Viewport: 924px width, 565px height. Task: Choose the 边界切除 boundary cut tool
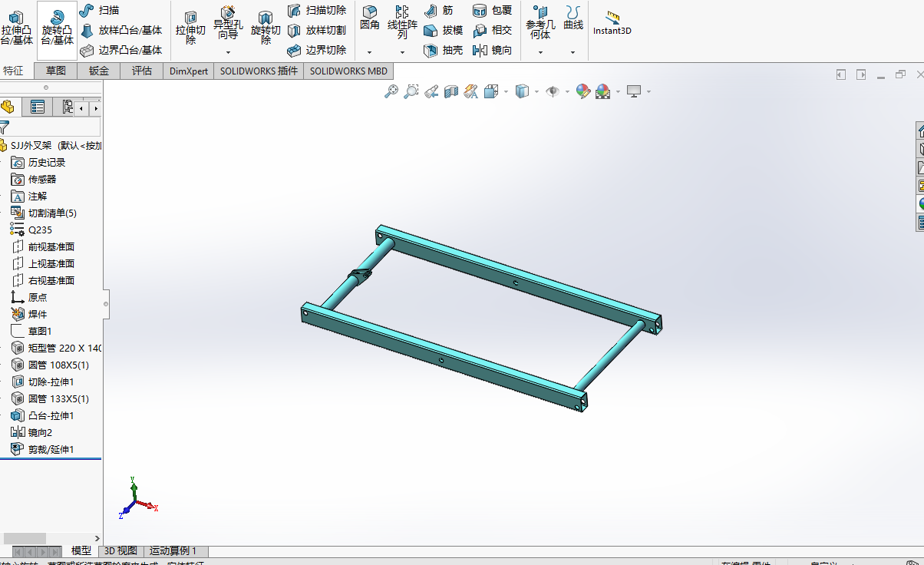pos(316,50)
